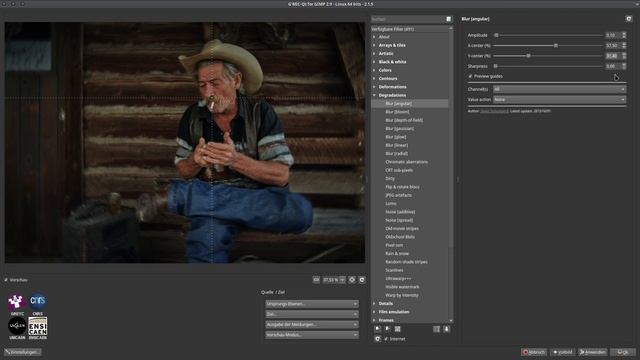Click the expand/collapse all icon below the filter list
The height and width of the screenshot is (360, 640).
(437, 329)
